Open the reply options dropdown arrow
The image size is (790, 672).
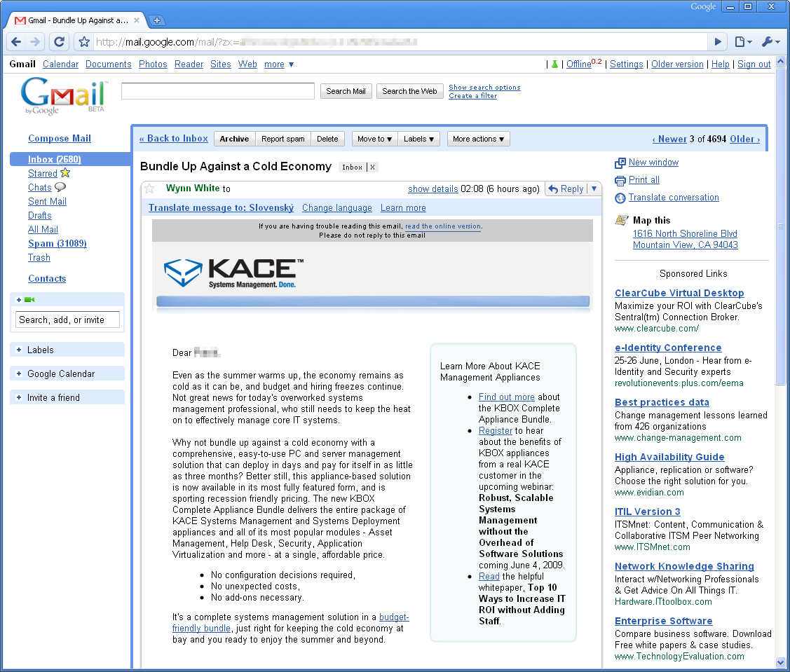coord(594,188)
